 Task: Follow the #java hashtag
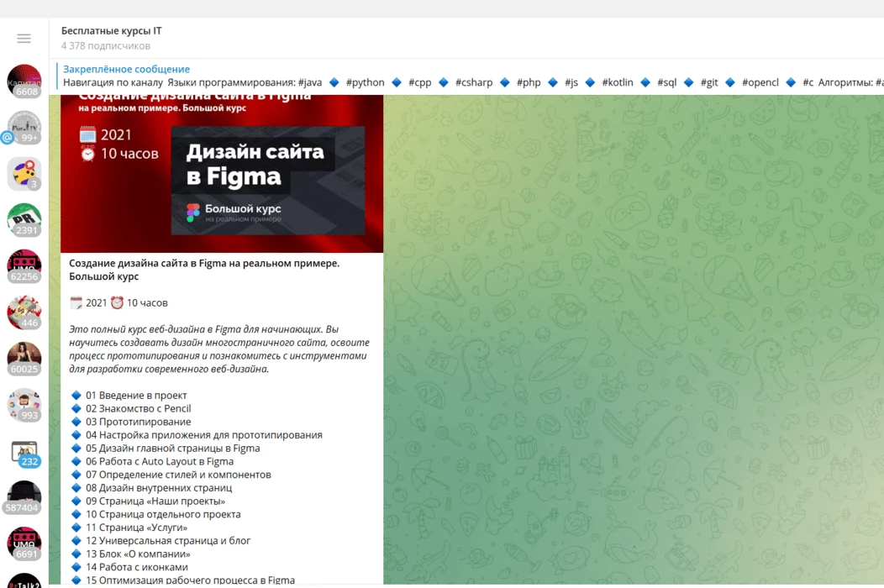point(310,82)
